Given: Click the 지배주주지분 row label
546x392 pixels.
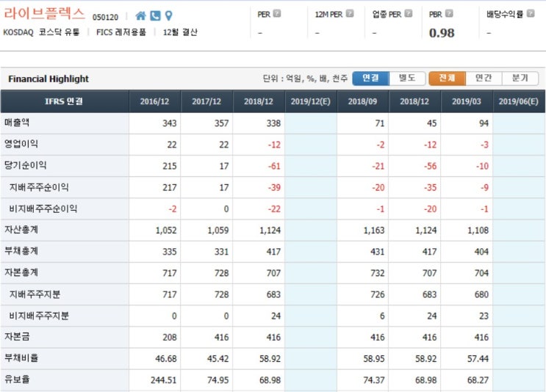Looking at the screenshot, I should coord(35,294).
